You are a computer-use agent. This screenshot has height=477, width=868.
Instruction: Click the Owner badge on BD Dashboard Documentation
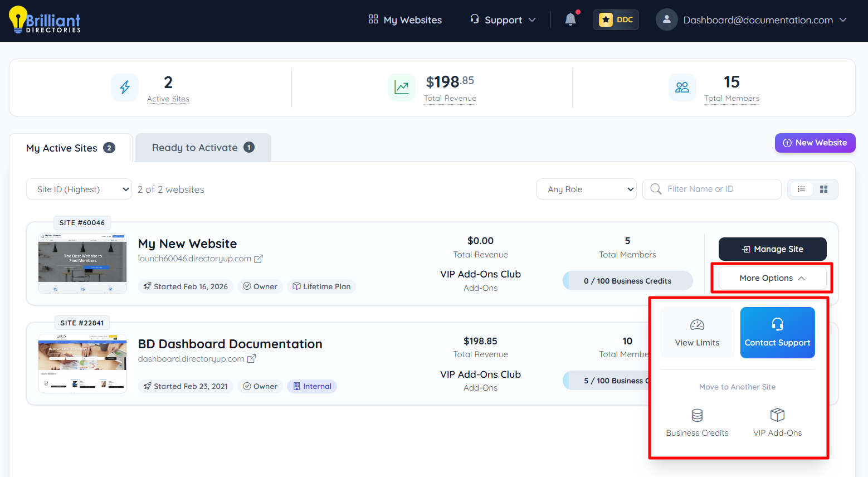pyautogui.click(x=260, y=386)
